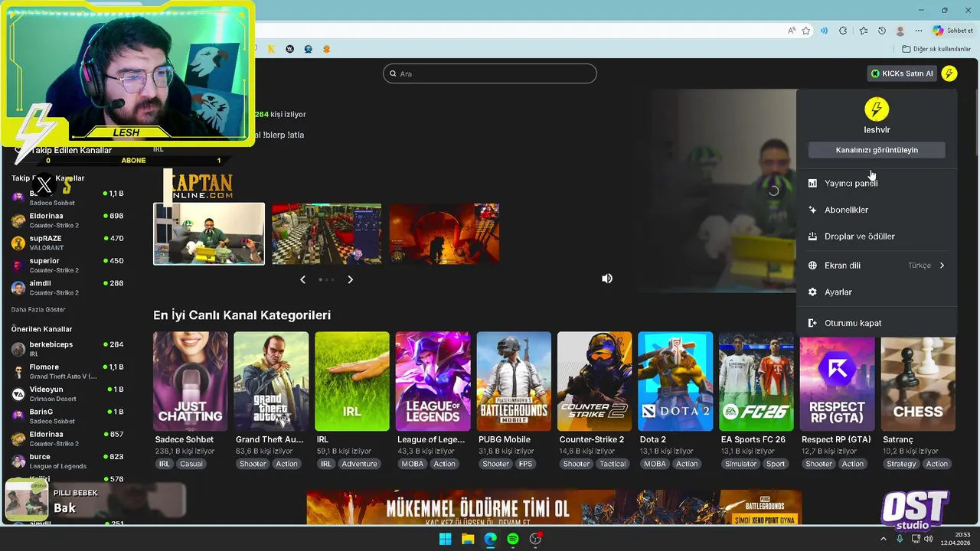
Task: Open the EA Sports FC 26 category card
Action: [756, 381]
